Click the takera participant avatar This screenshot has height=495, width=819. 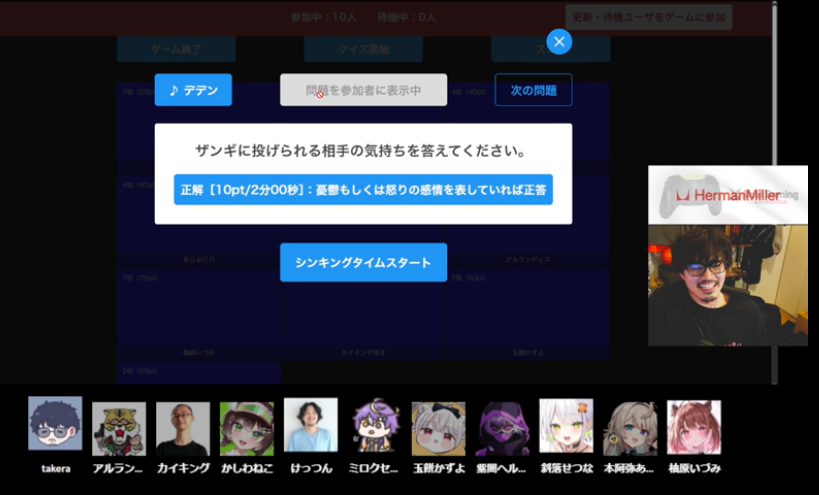[x=55, y=424]
